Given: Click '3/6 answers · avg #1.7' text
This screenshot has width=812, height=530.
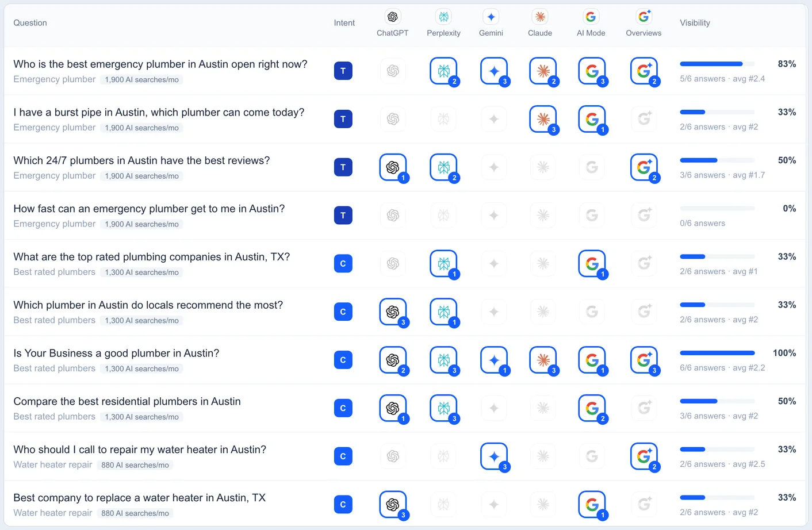Looking at the screenshot, I should [x=722, y=175].
